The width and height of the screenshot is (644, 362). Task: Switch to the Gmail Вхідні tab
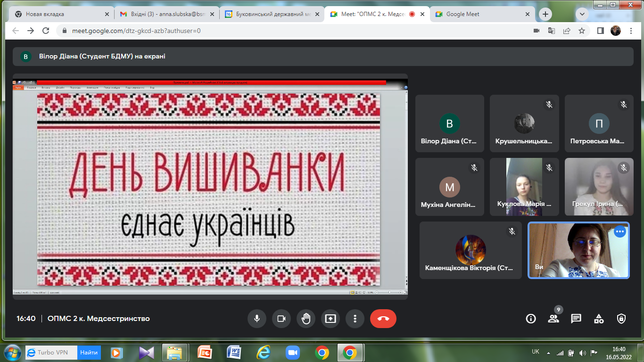click(x=167, y=14)
